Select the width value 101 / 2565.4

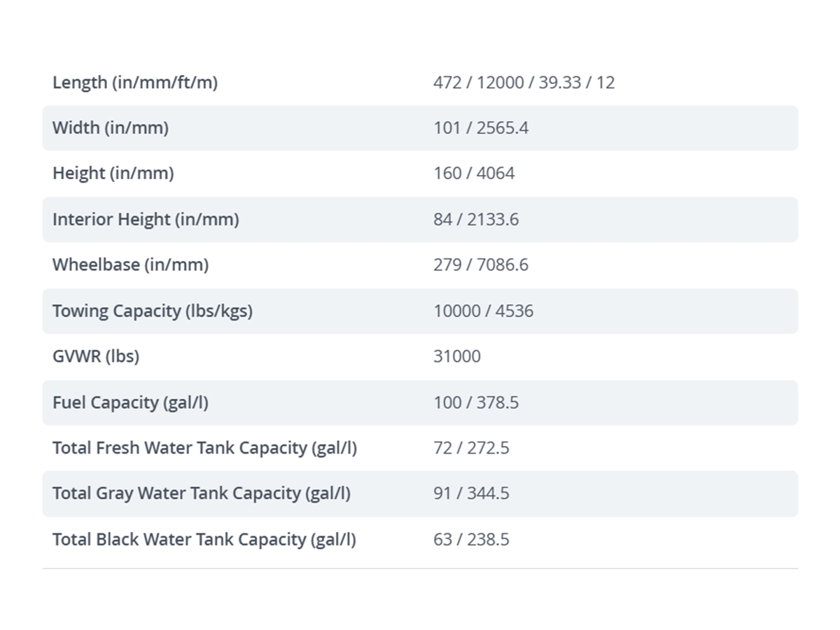coord(481,128)
